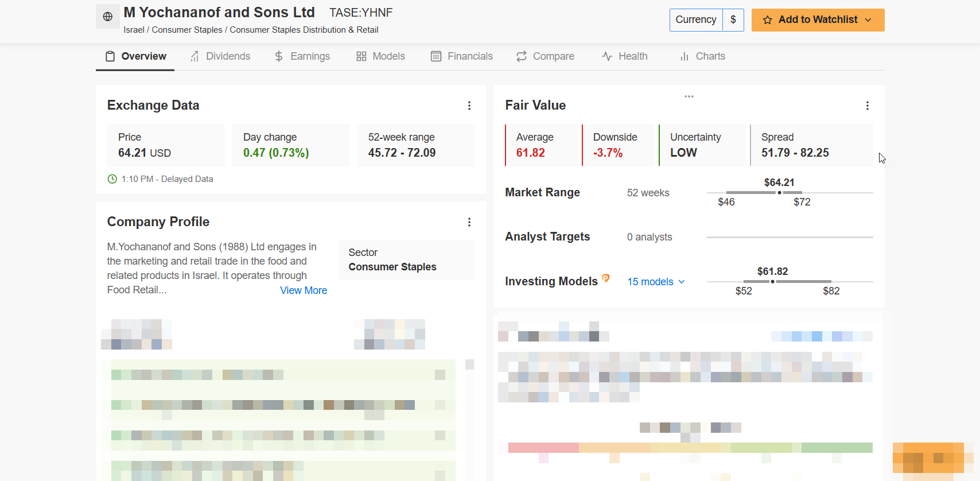Click the Dividends tab icon
980x481 pixels.
tap(195, 56)
